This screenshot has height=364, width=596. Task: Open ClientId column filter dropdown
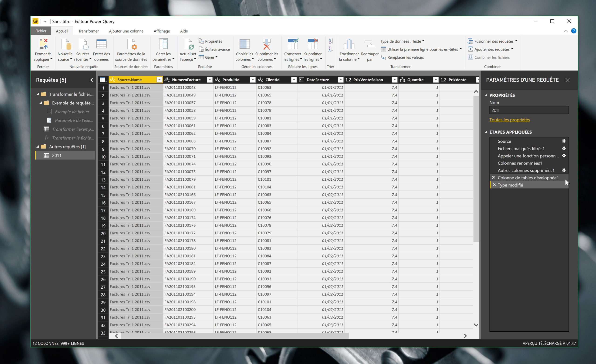point(294,80)
